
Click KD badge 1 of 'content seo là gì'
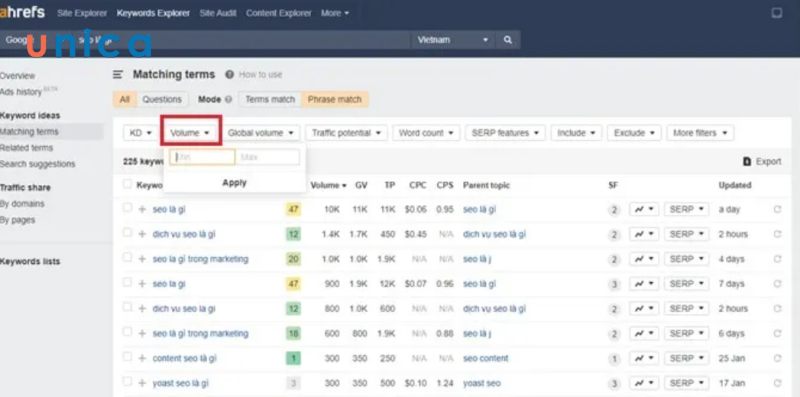(293, 358)
